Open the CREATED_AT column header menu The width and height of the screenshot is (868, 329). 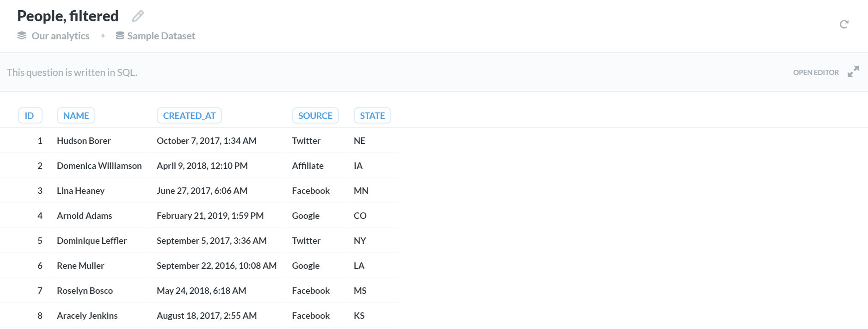pos(189,116)
